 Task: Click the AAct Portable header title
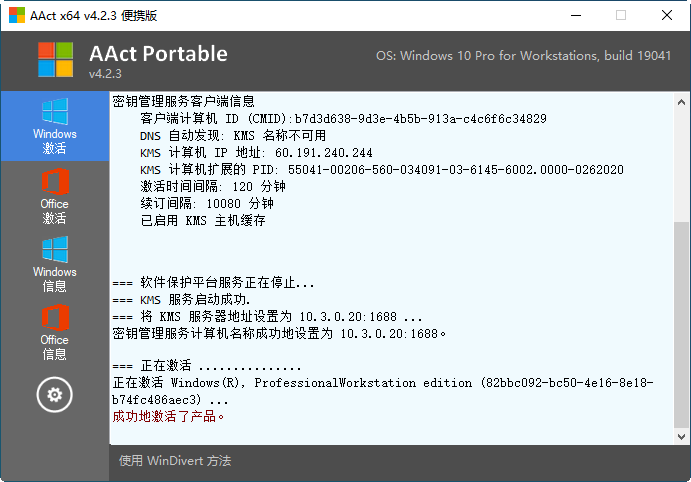(x=158, y=54)
